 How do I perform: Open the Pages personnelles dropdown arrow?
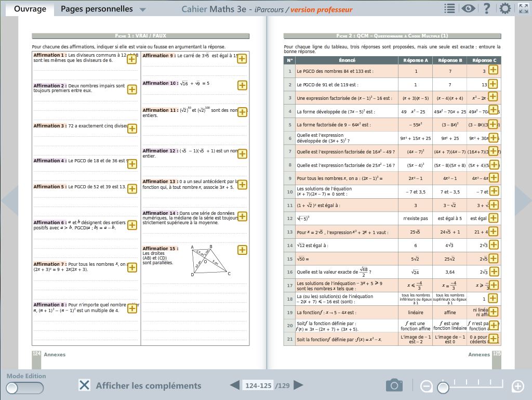point(143,10)
